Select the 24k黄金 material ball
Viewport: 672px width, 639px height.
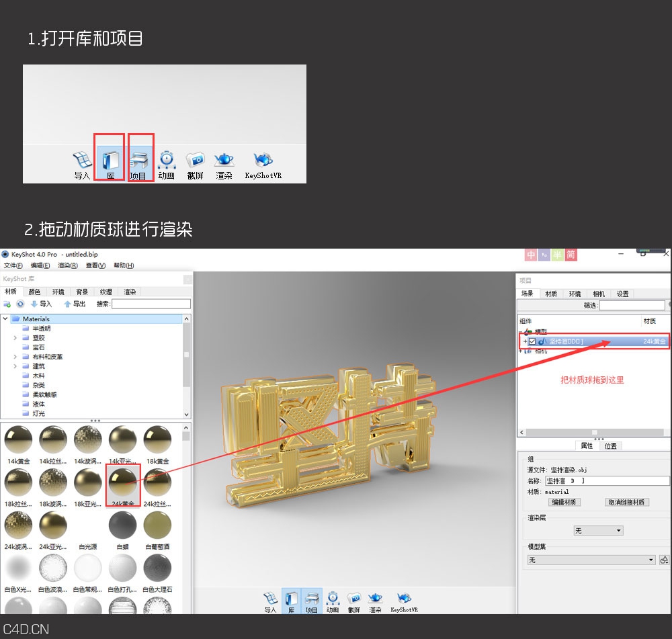coord(122,483)
